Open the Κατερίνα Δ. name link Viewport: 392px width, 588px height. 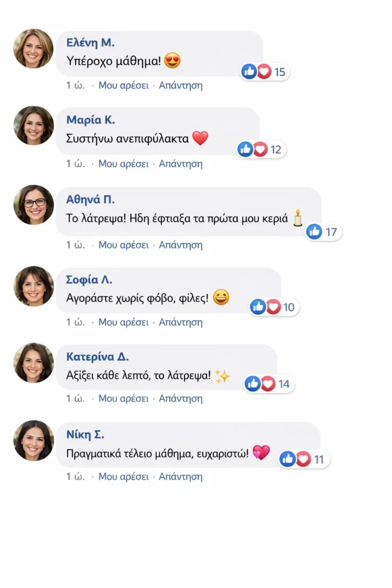click(98, 357)
